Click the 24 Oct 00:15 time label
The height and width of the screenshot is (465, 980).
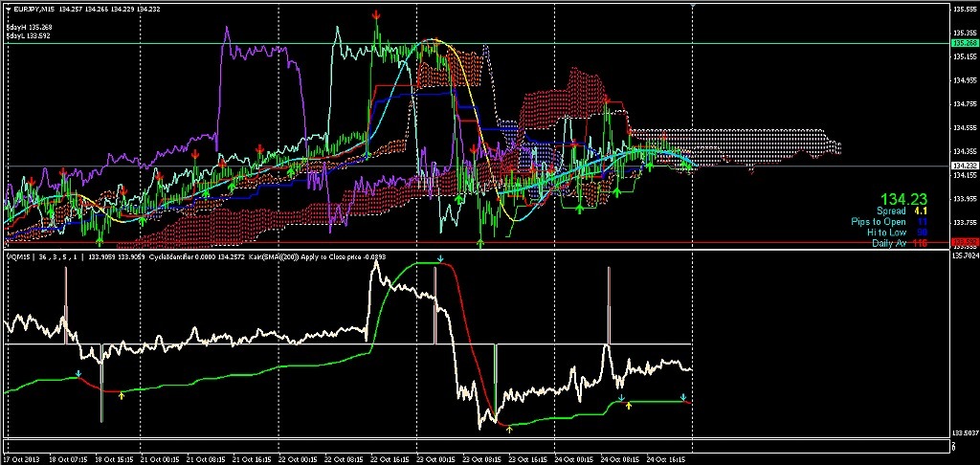point(573,458)
